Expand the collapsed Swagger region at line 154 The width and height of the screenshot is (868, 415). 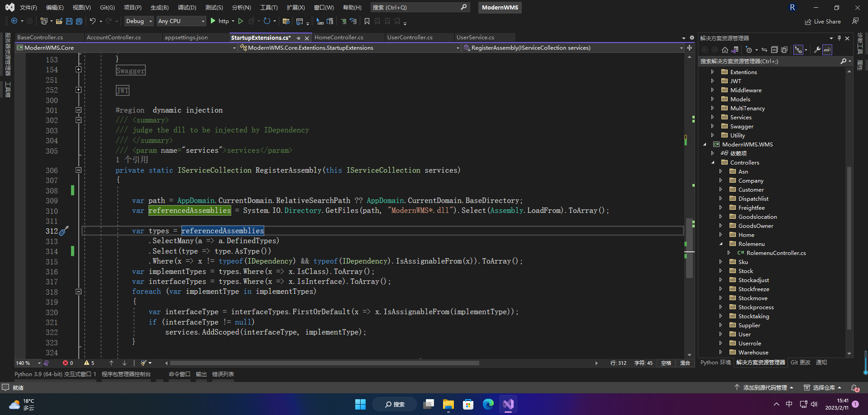coord(78,70)
